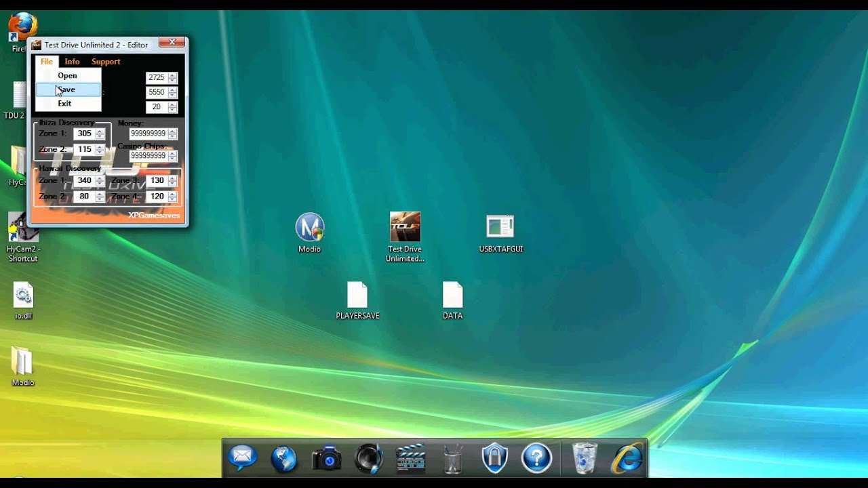Select the DATA file on desktop

(x=452, y=296)
